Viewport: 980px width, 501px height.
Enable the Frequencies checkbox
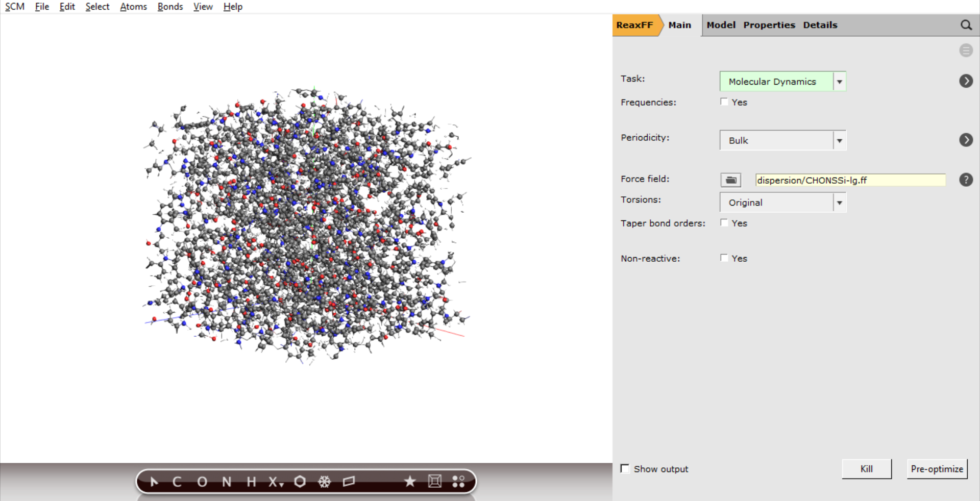pos(724,101)
